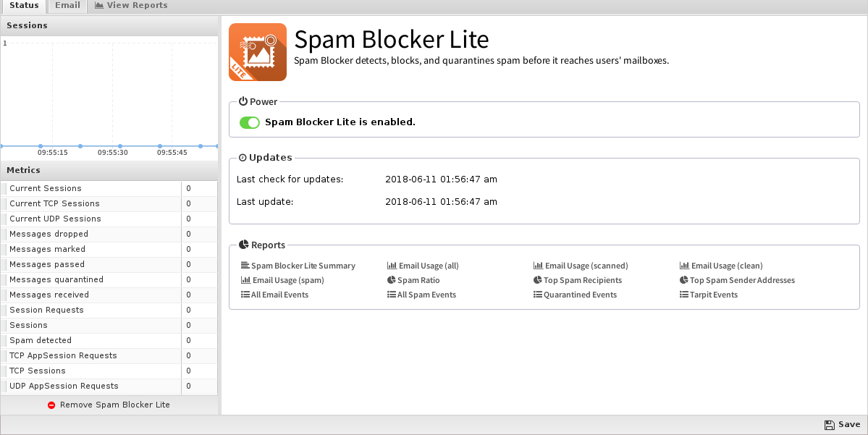Switch to the Email tab

tap(67, 6)
